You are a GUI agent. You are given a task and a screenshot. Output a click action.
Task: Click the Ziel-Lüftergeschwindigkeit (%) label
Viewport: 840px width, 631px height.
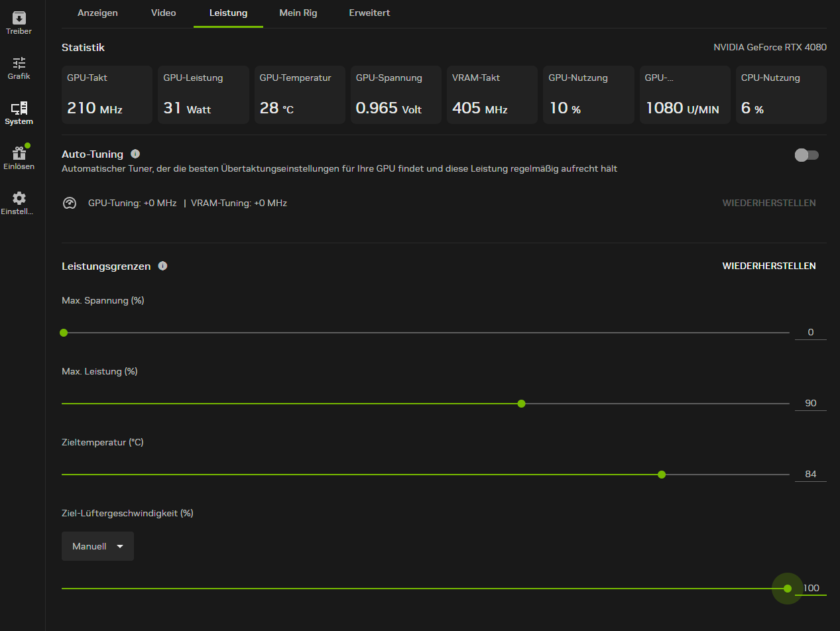click(127, 513)
